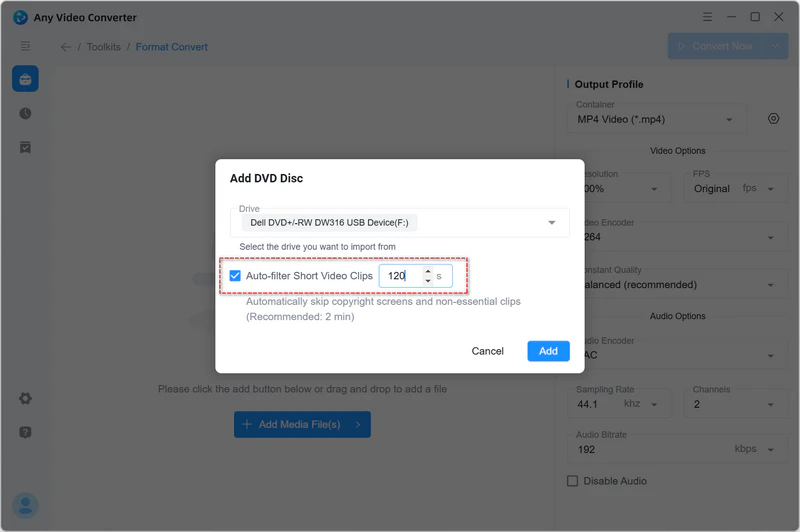
Task: Open the Drive dropdown in Add DVD Disc
Action: tap(399, 222)
